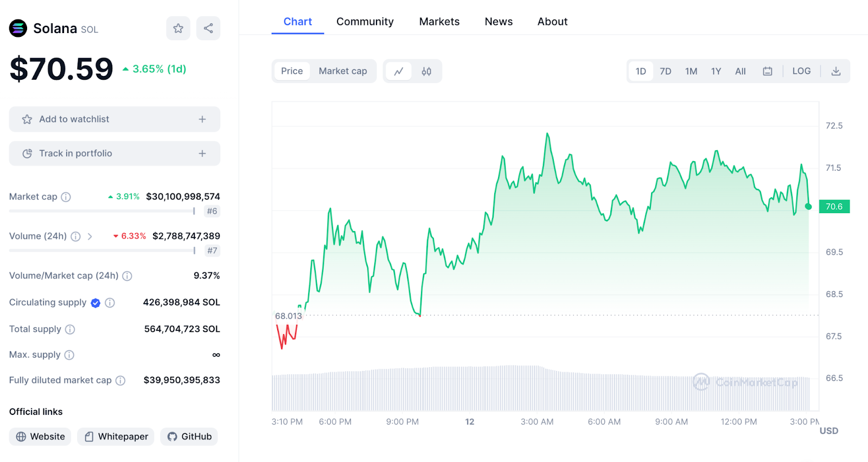Select the Price chart toggle
Image resolution: width=868 pixels, height=462 pixels.
click(x=292, y=71)
